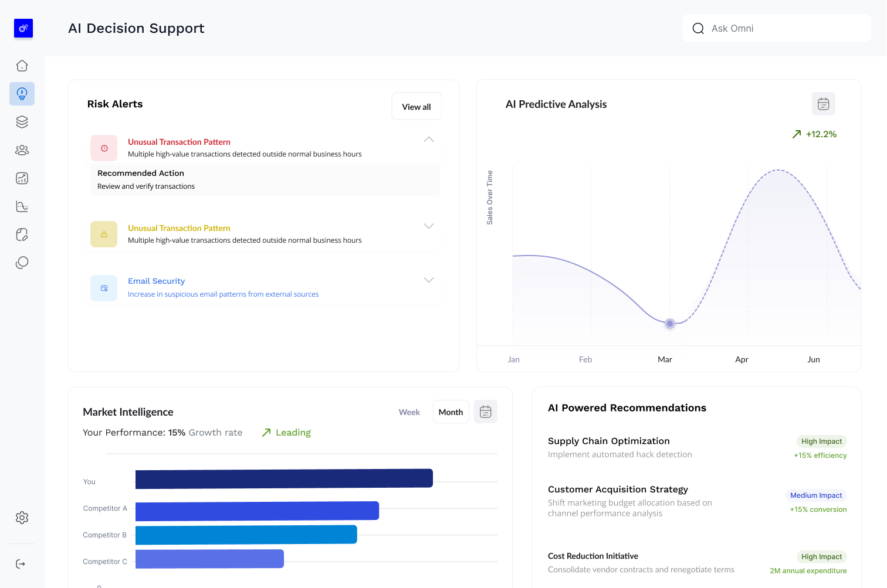Click the Home icon in sidebar

[22, 66]
